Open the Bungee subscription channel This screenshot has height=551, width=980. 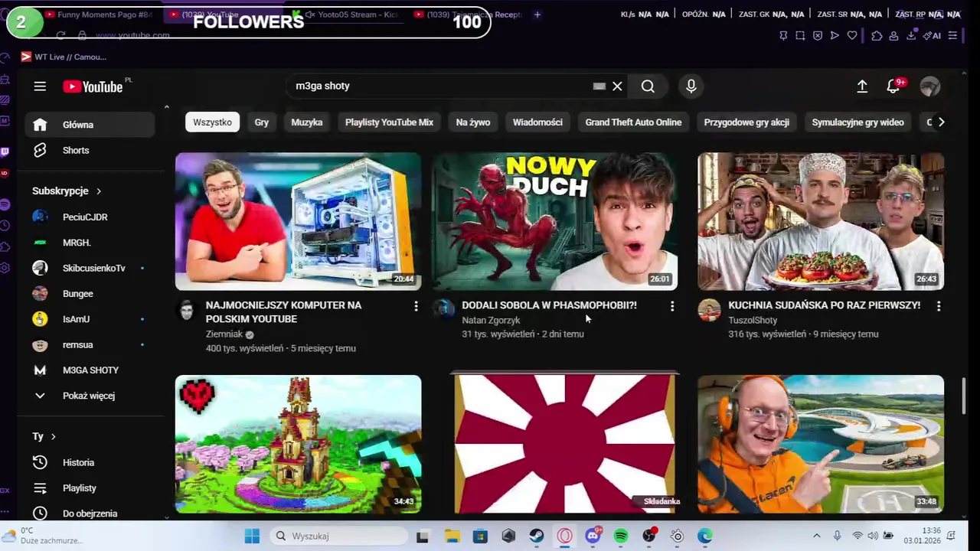coord(90,294)
